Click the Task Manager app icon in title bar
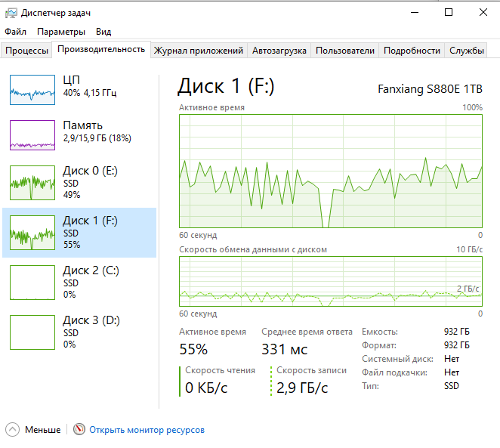The height and width of the screenshot is (448, 500). pyautogui.click(x=11, y=13)
